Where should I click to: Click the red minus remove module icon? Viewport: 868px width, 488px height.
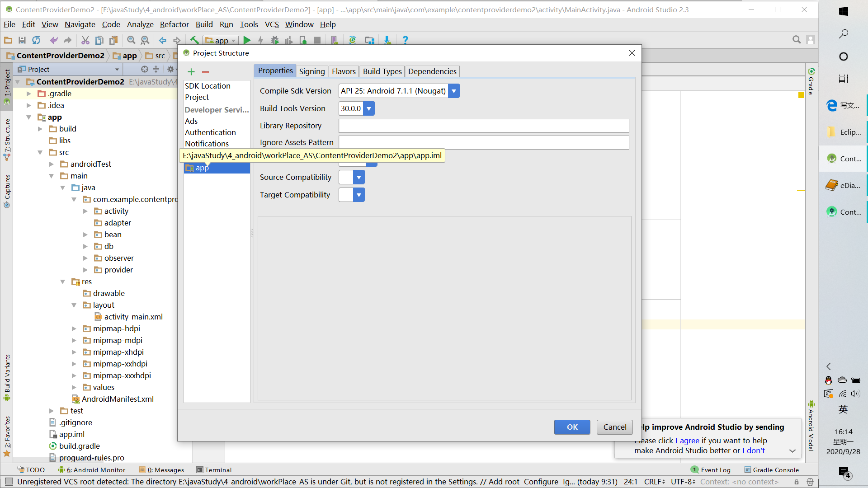[x=205, y=72]
